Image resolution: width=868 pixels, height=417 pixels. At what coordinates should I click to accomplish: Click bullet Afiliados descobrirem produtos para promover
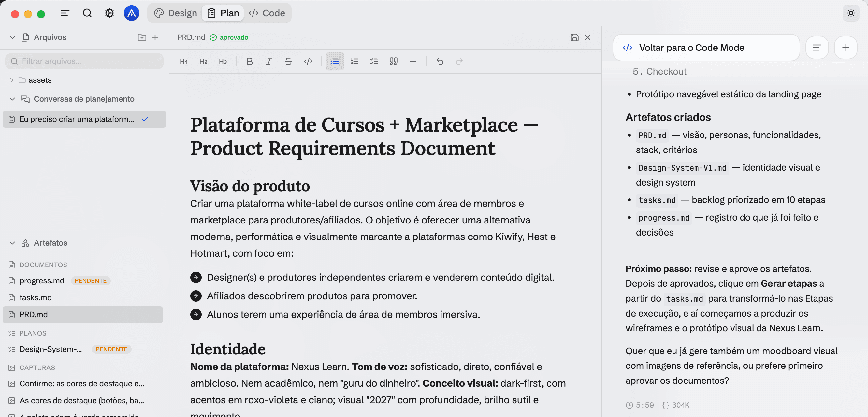pos(312,296)
